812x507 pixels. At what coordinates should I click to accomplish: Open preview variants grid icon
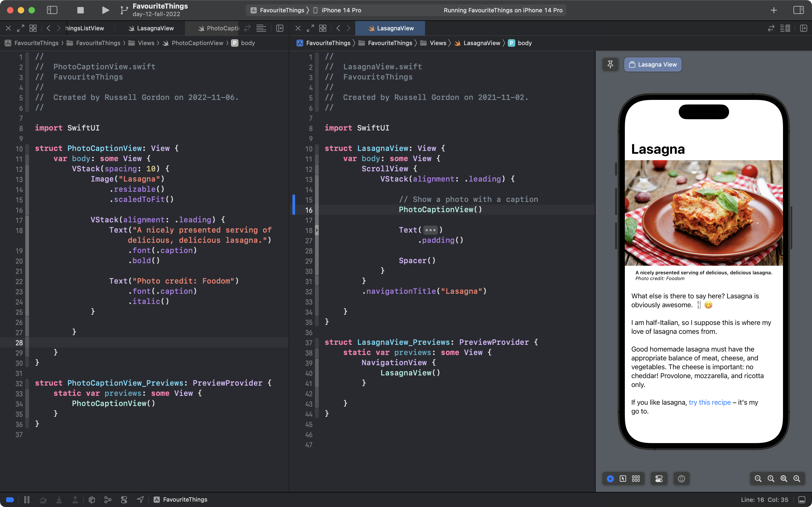click(636, 479)
